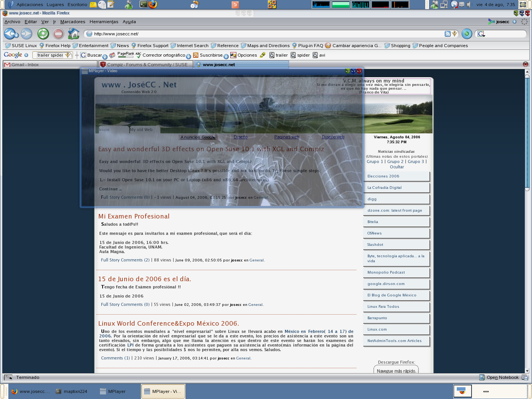Open the Buscar search dropdown arrow
Screen dimensions: 532x399
tap(105, 57)
